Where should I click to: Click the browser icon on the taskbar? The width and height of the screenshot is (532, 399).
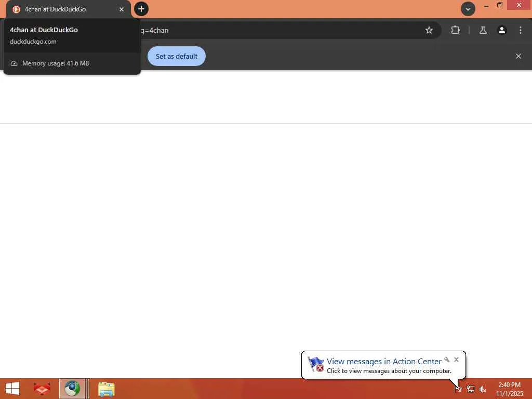pyautogui.click(x=72, y=389)
